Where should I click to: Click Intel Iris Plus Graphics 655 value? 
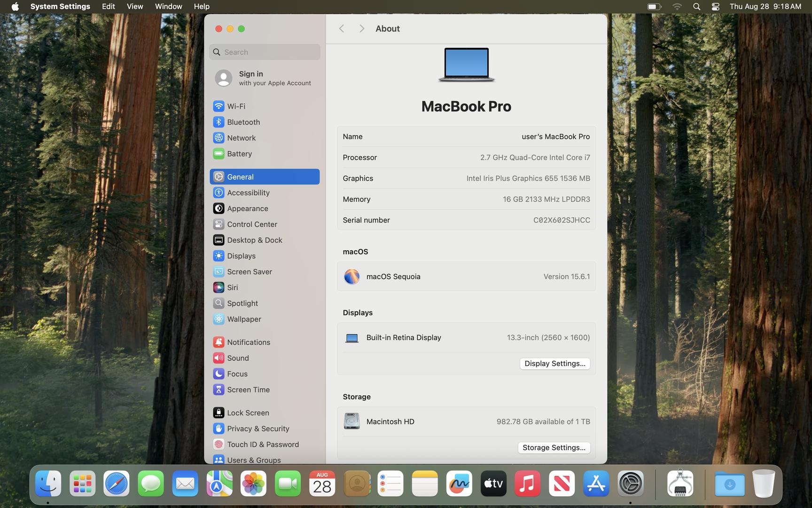[x=528, y=178]
